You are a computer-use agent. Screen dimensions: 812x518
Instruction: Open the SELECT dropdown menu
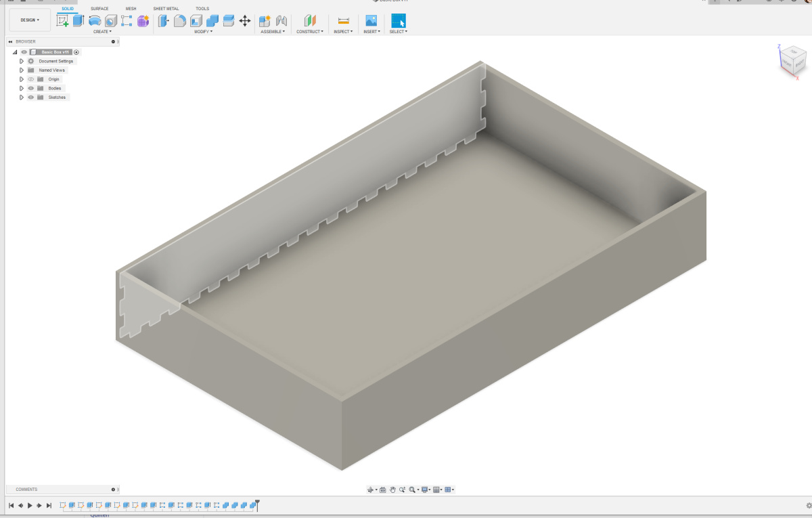tap(398, 32)
